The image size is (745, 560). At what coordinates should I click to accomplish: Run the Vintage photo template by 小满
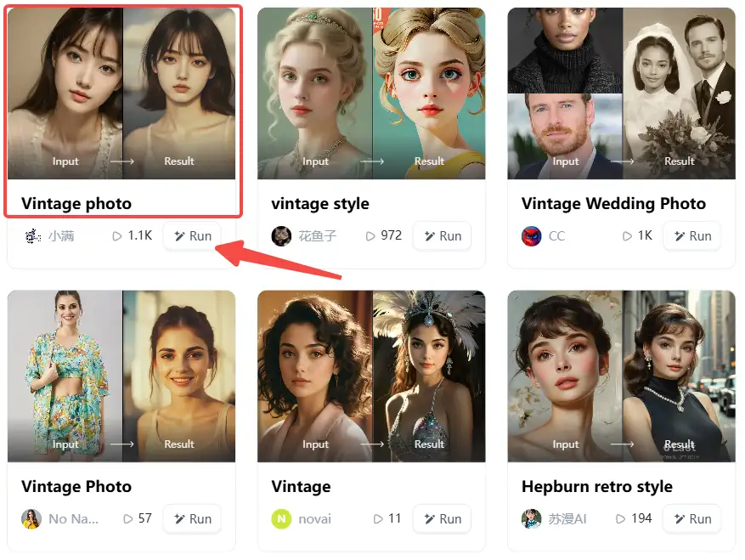point(193,236)
